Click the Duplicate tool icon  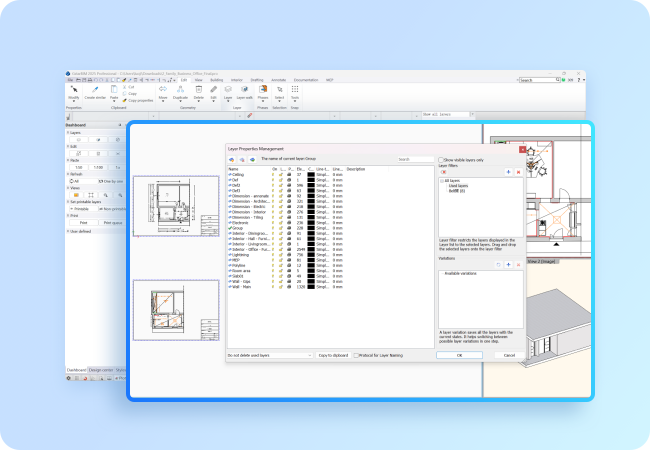tap(180, 89)
